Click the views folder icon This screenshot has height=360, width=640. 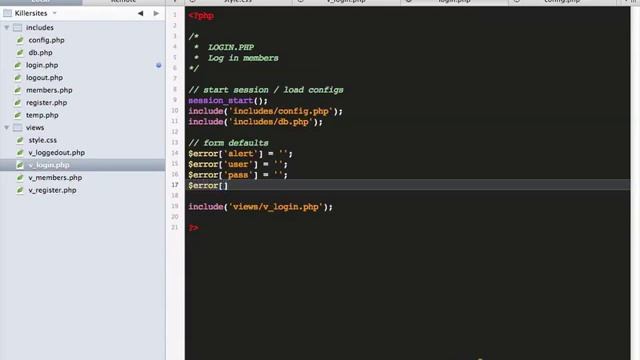(x=18, y=128)
